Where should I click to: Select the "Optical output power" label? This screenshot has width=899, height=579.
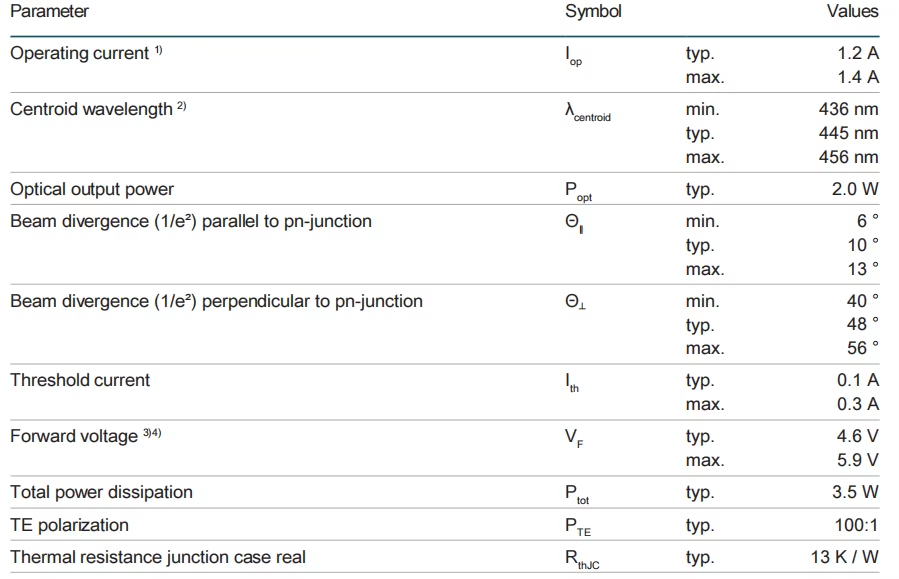92,189
